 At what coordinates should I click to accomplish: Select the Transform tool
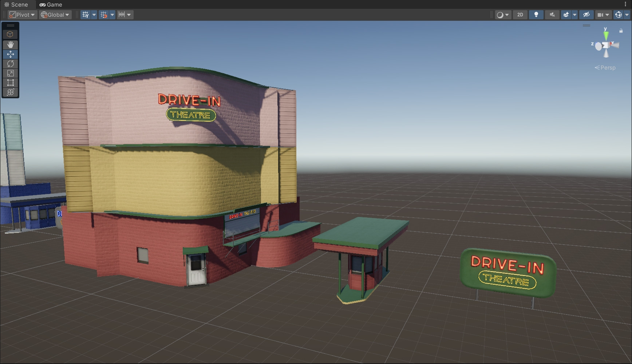[10, 92]
